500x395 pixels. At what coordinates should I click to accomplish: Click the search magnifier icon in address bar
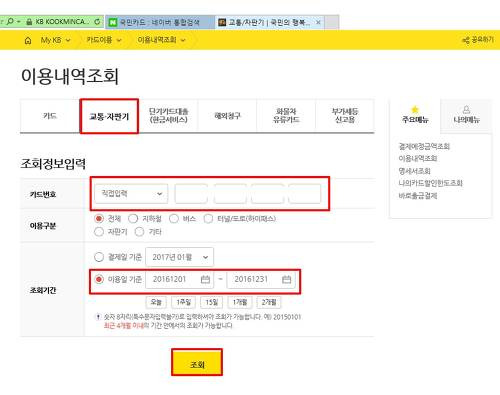(x=10, y=21)
